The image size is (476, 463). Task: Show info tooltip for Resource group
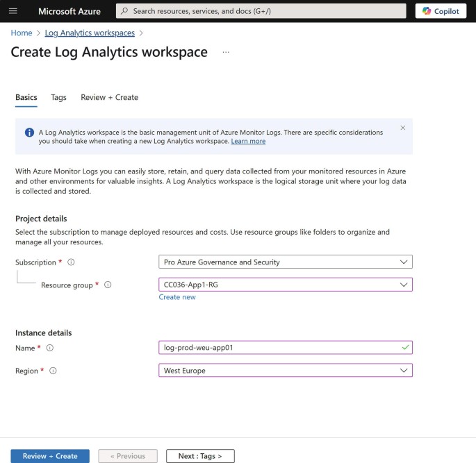(108, 285)
